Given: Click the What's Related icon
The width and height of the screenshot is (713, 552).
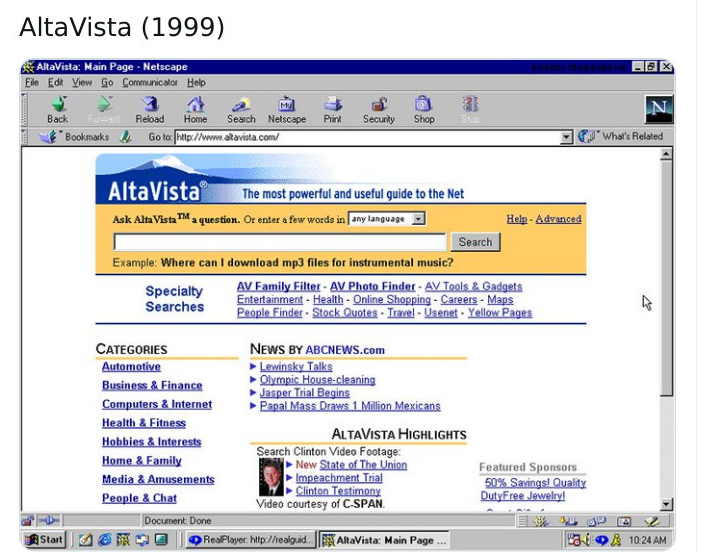Looking at the screenshot, I should click(x=586, y=136).
